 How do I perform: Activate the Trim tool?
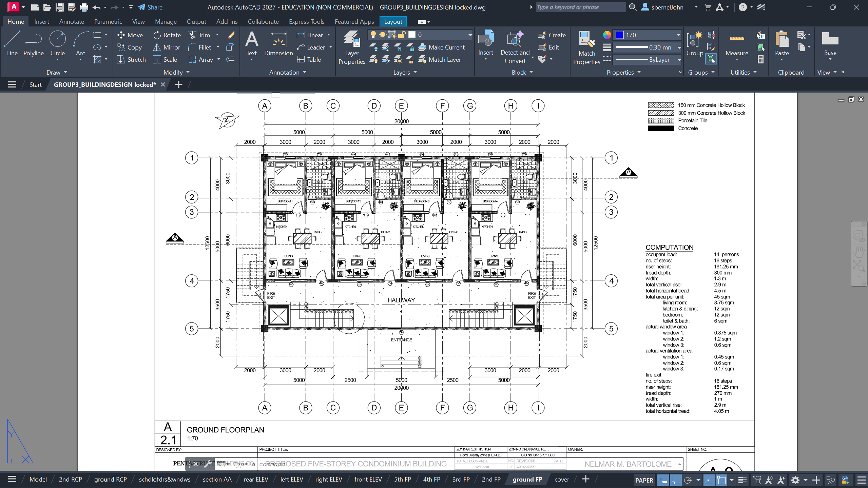click(200, 35)
